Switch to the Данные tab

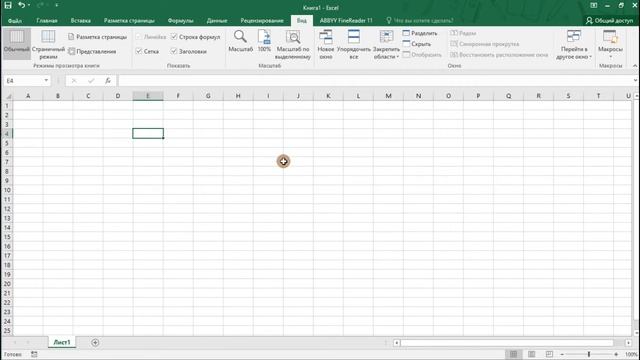[x=217, y=20]
